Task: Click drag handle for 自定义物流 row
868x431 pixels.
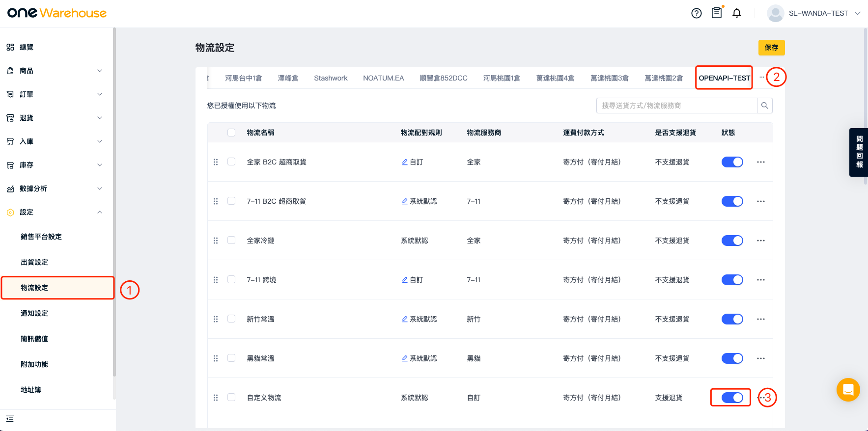Action: coord(216,398)
